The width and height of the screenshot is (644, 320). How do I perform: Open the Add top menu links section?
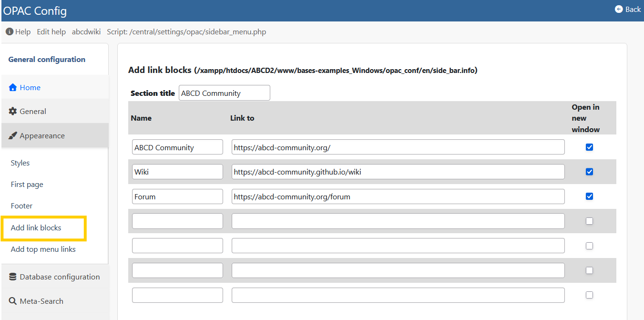click(43, 249)
